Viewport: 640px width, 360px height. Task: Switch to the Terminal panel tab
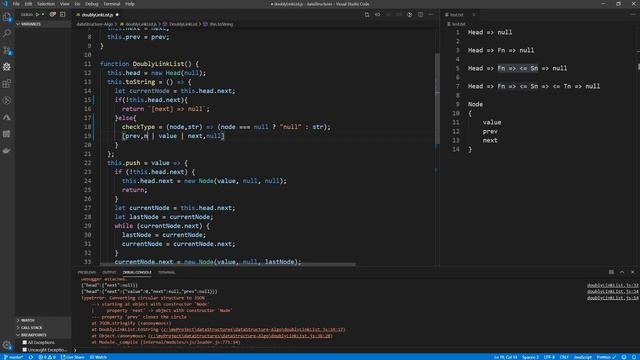[x=166, y=272]
